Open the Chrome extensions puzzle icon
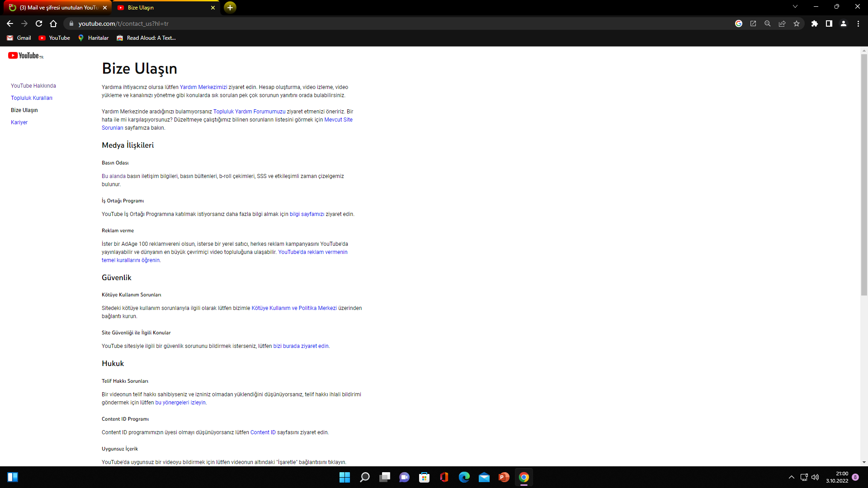 (x=814, y=23)
